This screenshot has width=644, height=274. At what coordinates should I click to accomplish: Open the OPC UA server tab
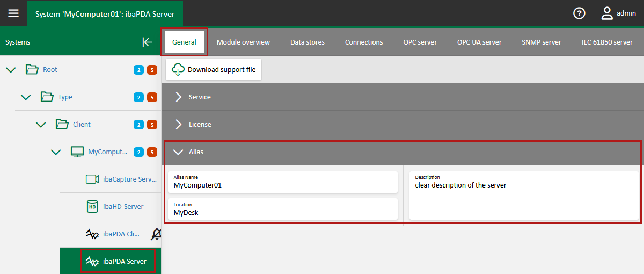tap(479, 42)
